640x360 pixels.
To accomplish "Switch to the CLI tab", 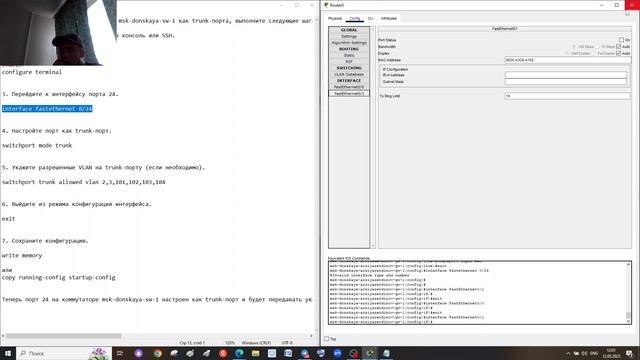I will click(371, 18).
